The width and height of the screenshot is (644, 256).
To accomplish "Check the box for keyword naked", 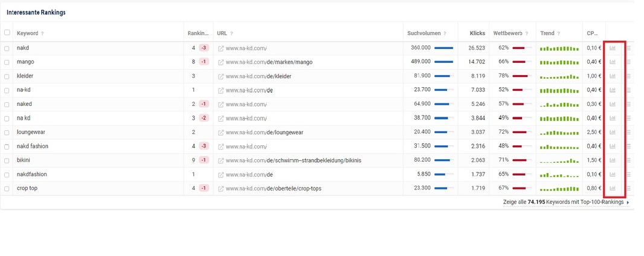I will [x=7, y=105].
